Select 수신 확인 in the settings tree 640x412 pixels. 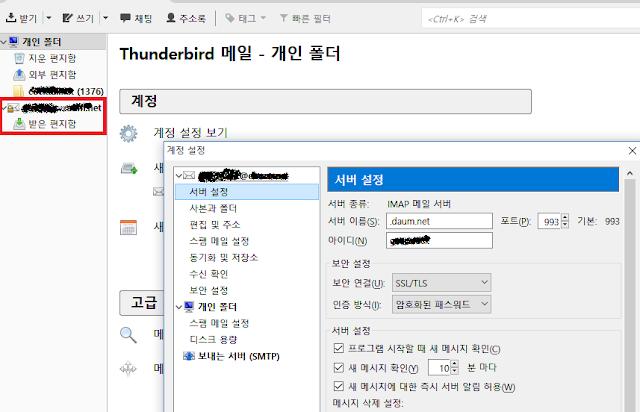pyautogui.click(x=209, y=274)
